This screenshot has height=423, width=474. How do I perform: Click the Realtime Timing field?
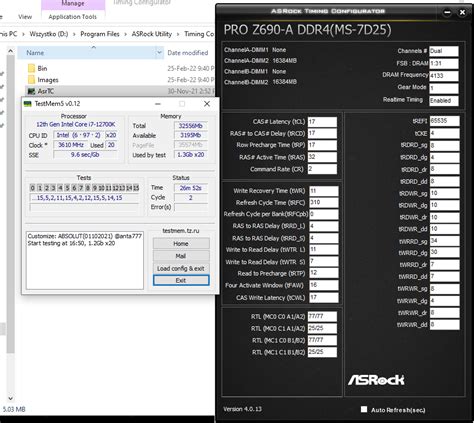(x=444, y=101)
